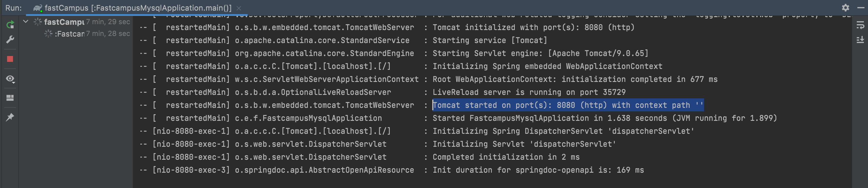Click 'Started FastcampusMysqlApplication in 1.638 seconds' log line
Screen dimensions: 868x188
(x=604, y=118)
